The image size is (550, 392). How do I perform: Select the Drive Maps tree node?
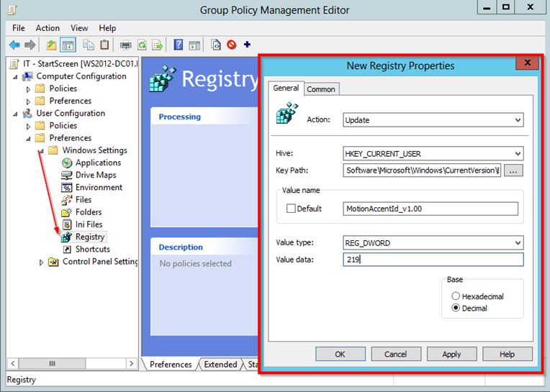click(x=96, y=175)
